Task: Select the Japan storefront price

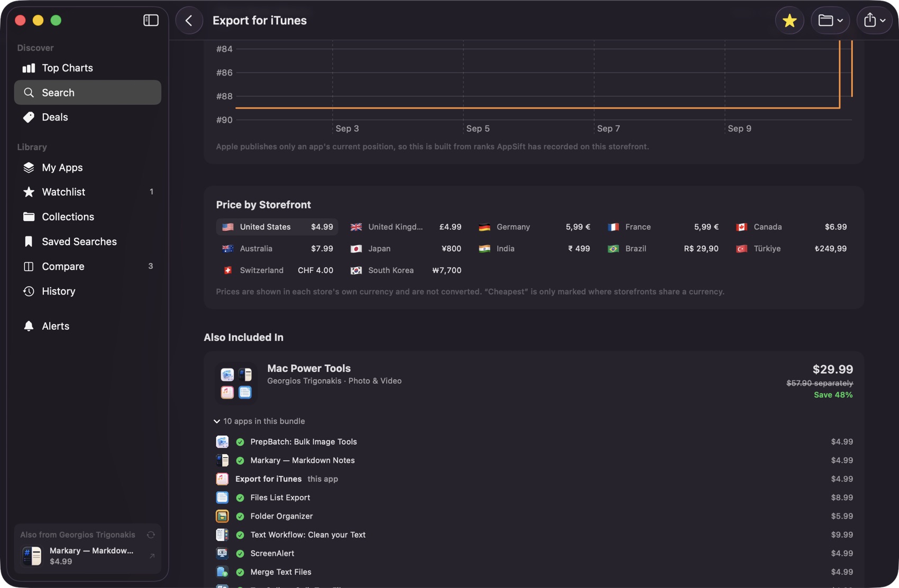Action: point(406,249)
